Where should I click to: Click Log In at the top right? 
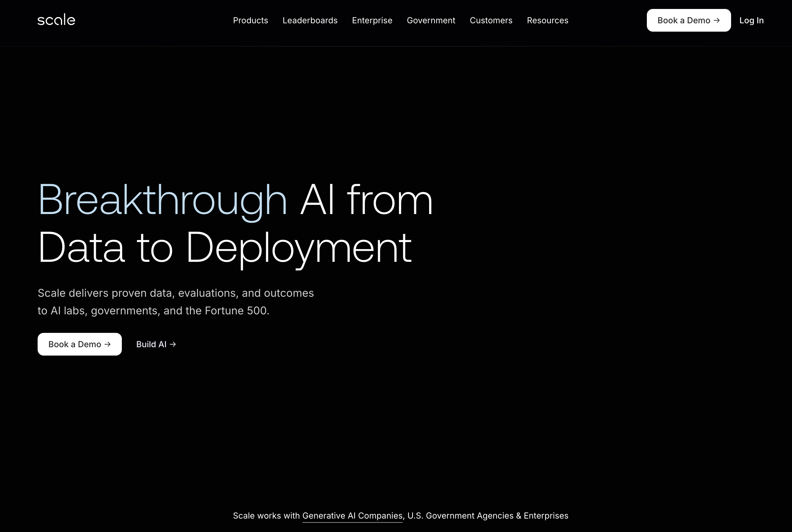click(751, 20)
